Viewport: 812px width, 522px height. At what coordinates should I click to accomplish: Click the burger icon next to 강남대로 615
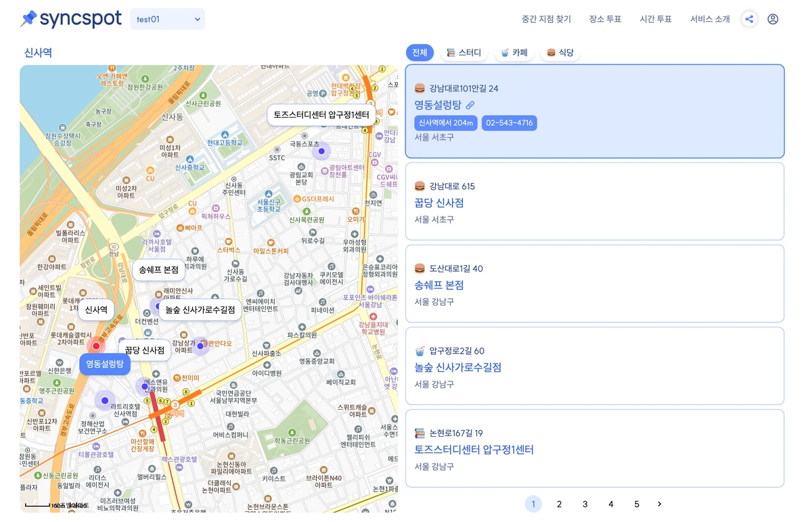coord(420,186)
